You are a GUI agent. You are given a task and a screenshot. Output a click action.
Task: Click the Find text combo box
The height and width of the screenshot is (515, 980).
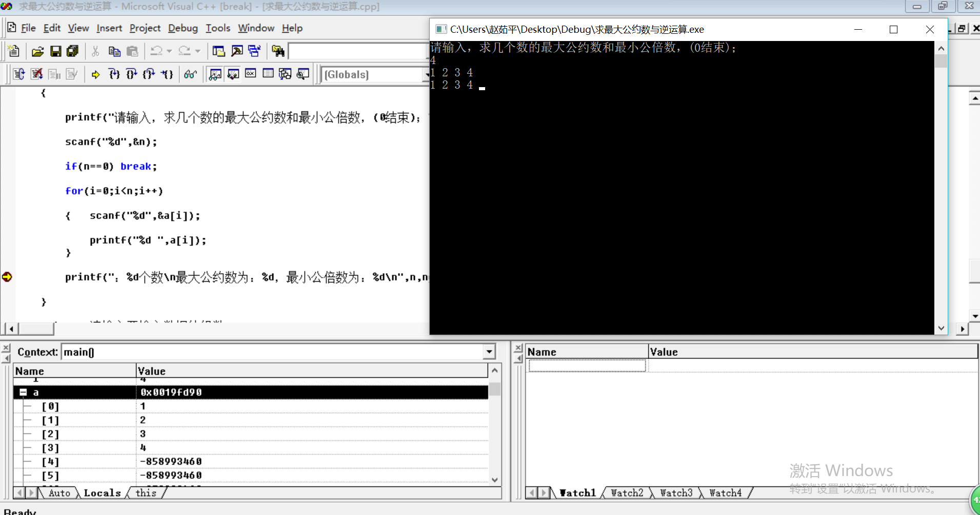click(x=358, y=51)
